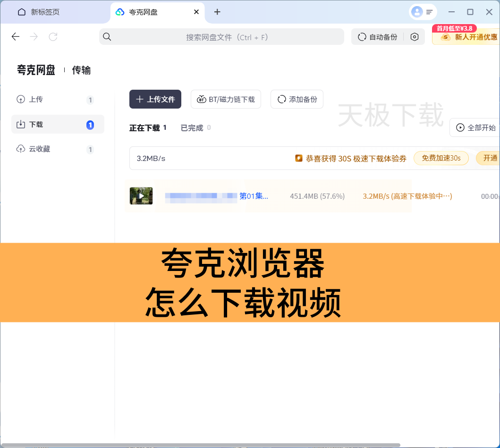500x448 pixels.
Task: Open 自动备份 auto backup
Action: (x=378, y=37)
